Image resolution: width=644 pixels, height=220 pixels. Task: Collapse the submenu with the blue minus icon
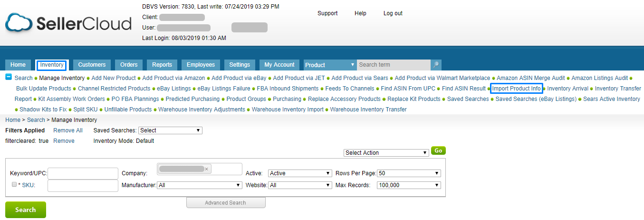9,77
